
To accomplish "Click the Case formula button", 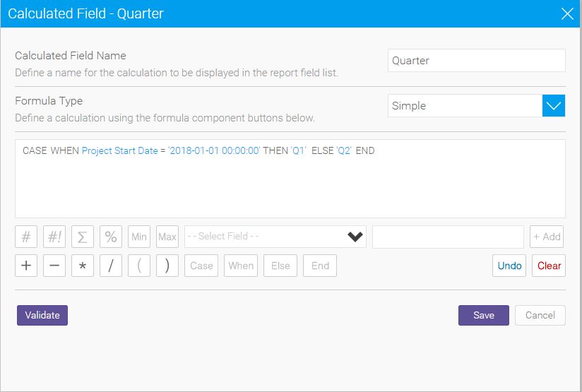I will click(201, 266).
